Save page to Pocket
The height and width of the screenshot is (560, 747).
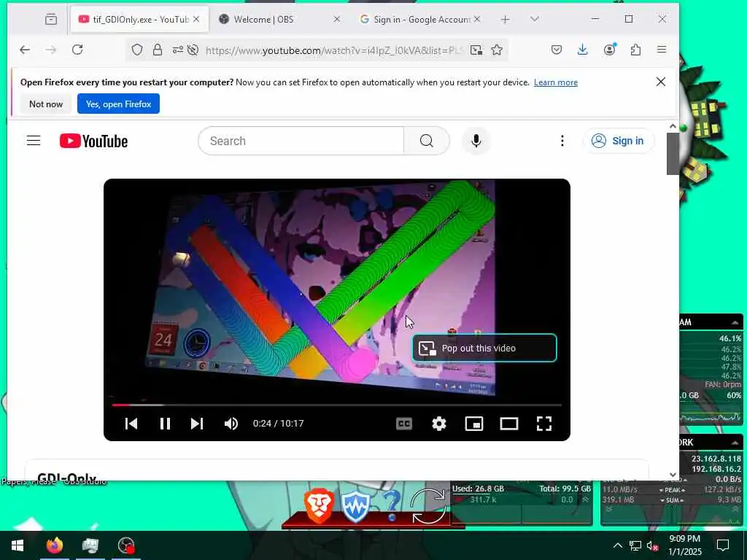tap(557, 50)
